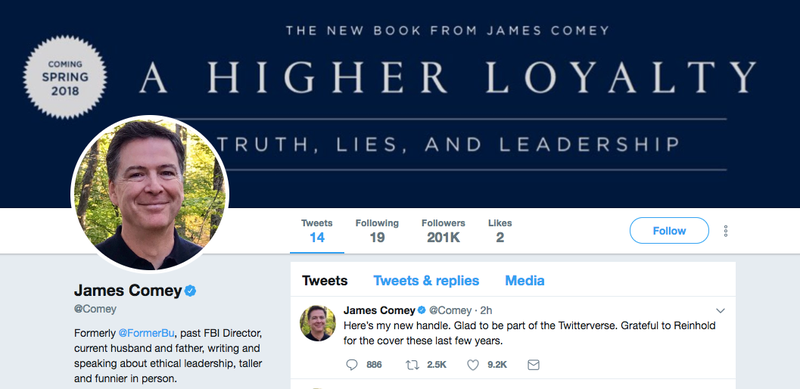Open the large profile photo

tap(150, 194)
